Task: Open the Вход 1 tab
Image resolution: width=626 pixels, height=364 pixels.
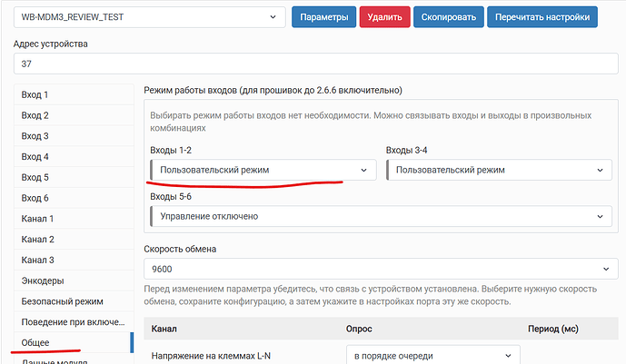Action: pyautogui.click(x=74, y=95)
